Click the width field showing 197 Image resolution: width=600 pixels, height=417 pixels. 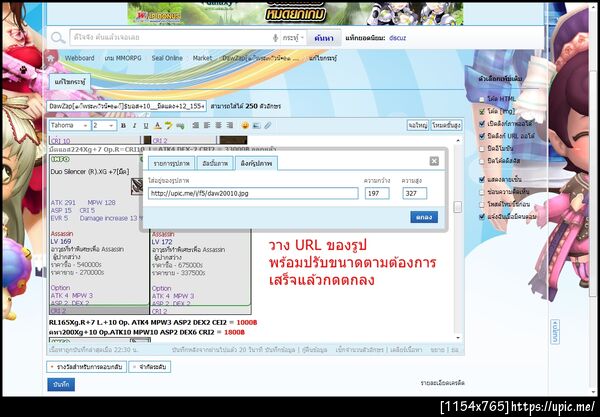tap(377, 193)
